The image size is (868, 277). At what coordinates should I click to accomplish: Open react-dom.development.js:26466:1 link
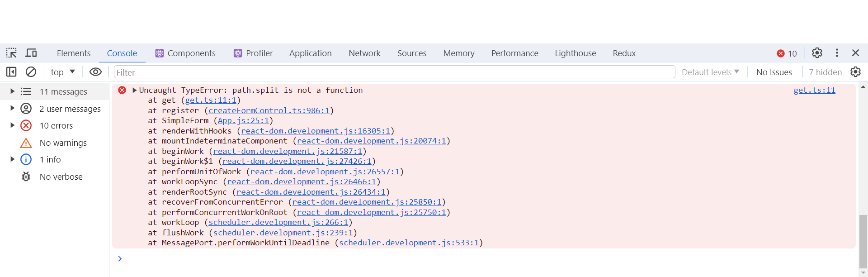[x=302, y=181]
